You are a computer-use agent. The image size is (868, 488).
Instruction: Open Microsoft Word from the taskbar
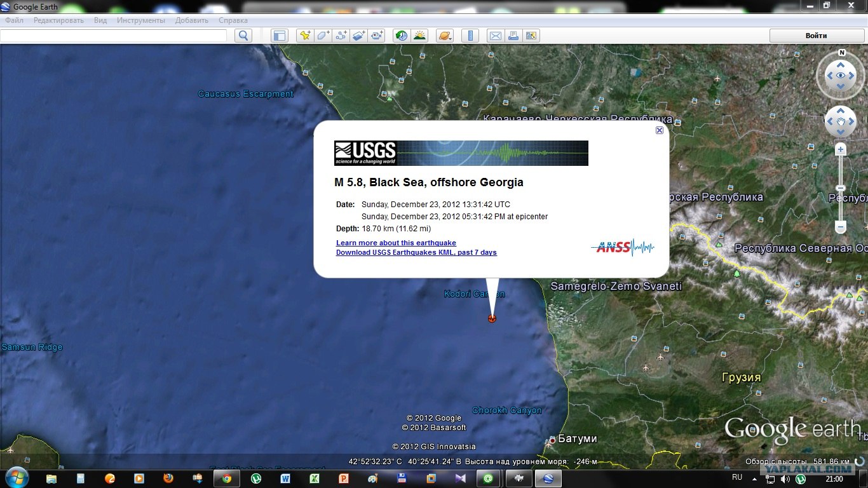coord(285,478)
